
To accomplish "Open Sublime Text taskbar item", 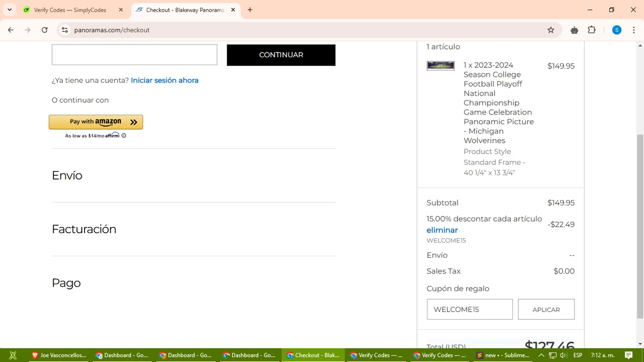I will (x=503, y=355).
